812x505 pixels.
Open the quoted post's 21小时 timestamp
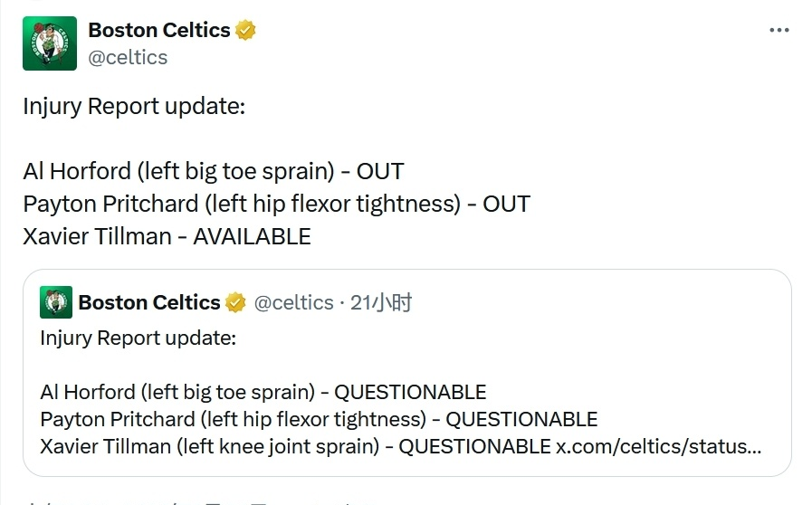click(x=381, y=302)
